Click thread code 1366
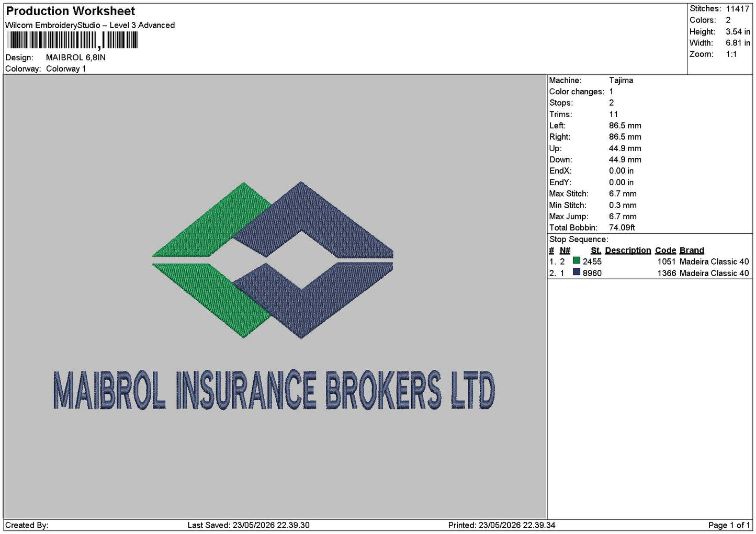The image size is (756, 534). pos(667,273)
